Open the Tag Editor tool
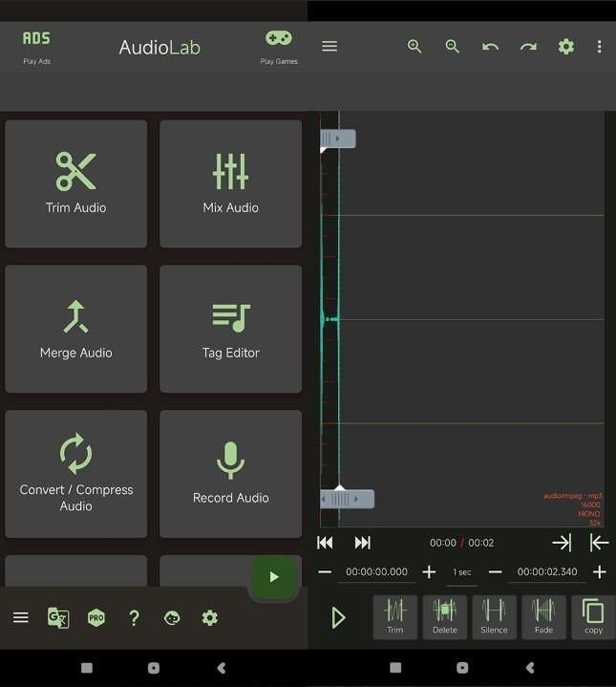The image size is (616, 687). coord(231,329)
